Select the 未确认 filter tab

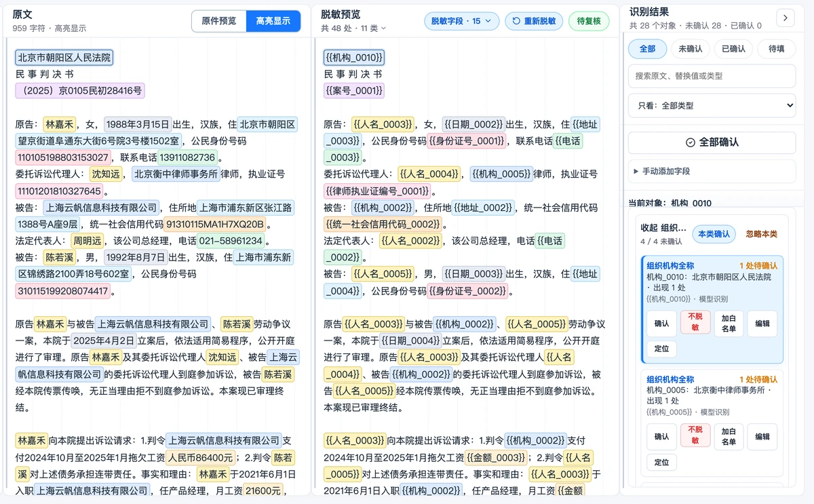(691, 49)
